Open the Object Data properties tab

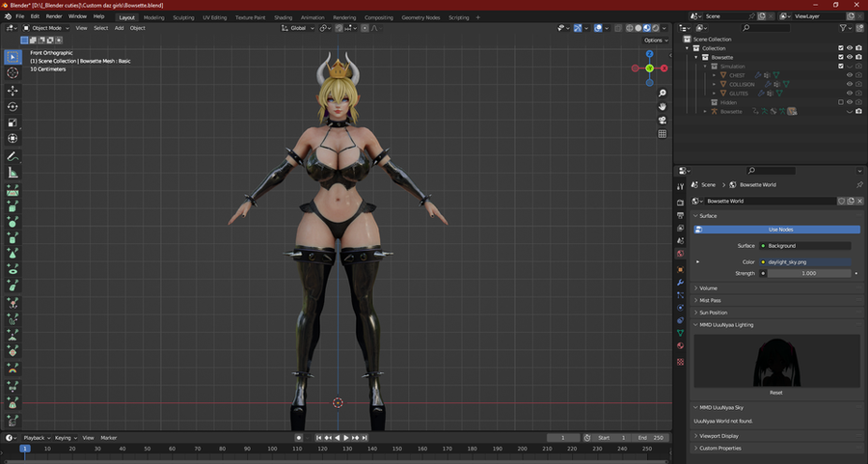(x=680, y=334)
